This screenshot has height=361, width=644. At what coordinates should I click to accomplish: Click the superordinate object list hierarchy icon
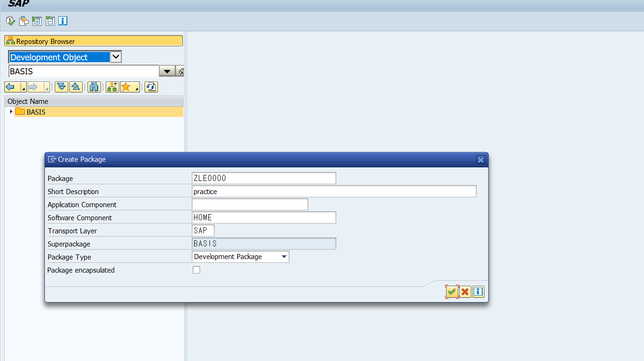tap(112, 87)
